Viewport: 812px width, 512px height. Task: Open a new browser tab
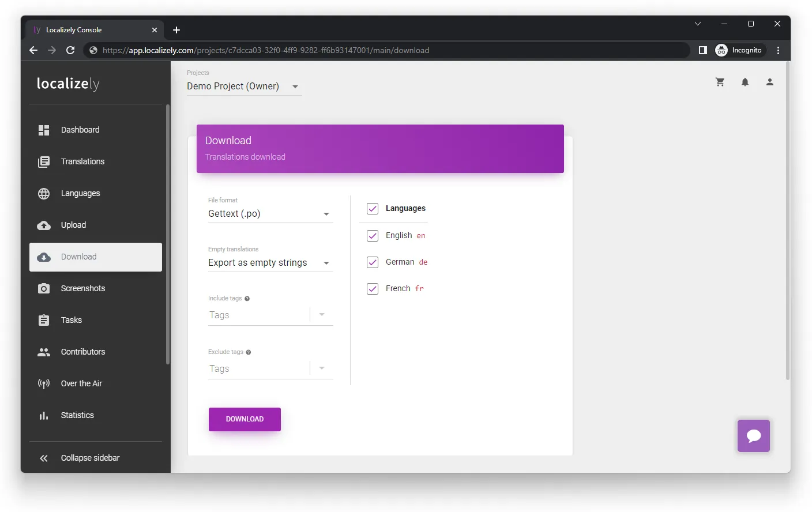pos(176,30)
